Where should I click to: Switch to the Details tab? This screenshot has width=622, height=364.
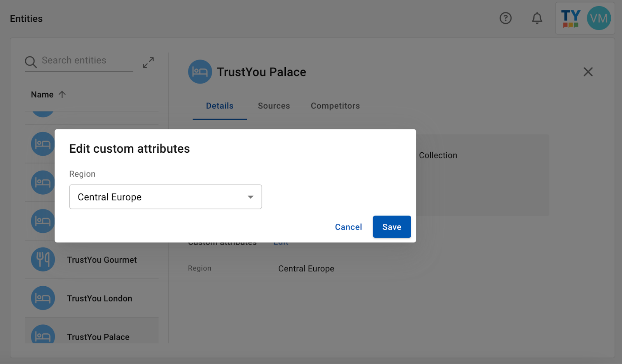click(x=220, y=106)
